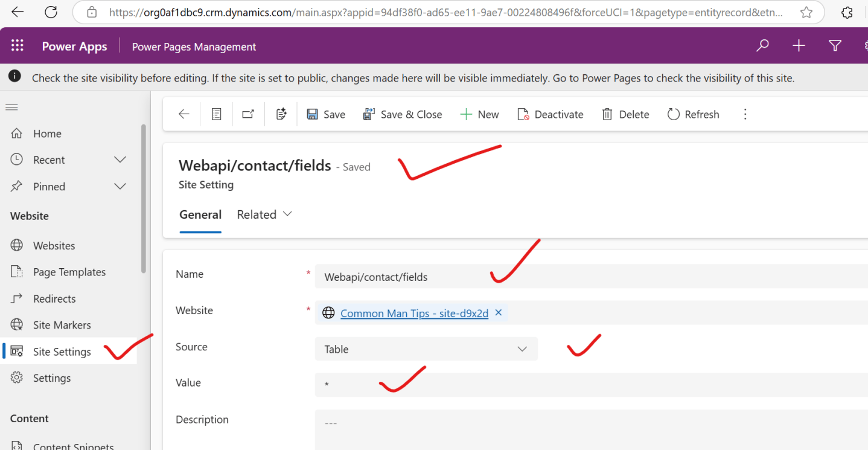Image resolution: width=868 pixels, height=450 pixels.
Task: Click the plus quick-create icon in the header
Action: point(799,46)
